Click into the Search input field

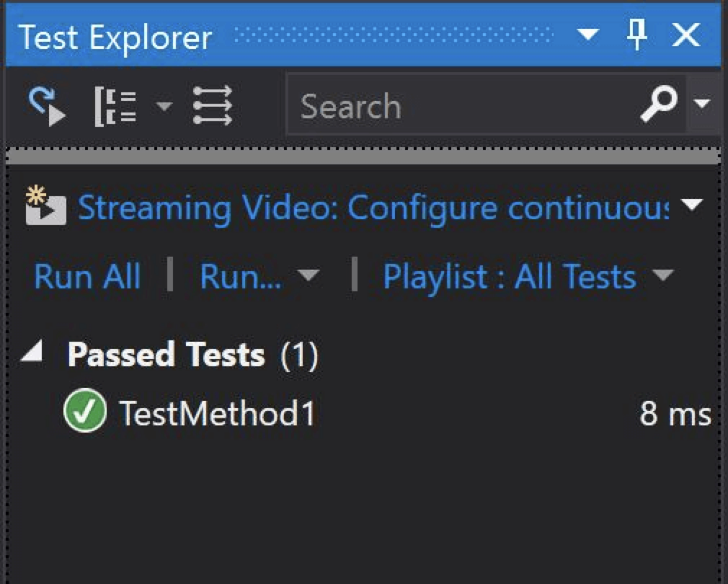click(461, 107)
